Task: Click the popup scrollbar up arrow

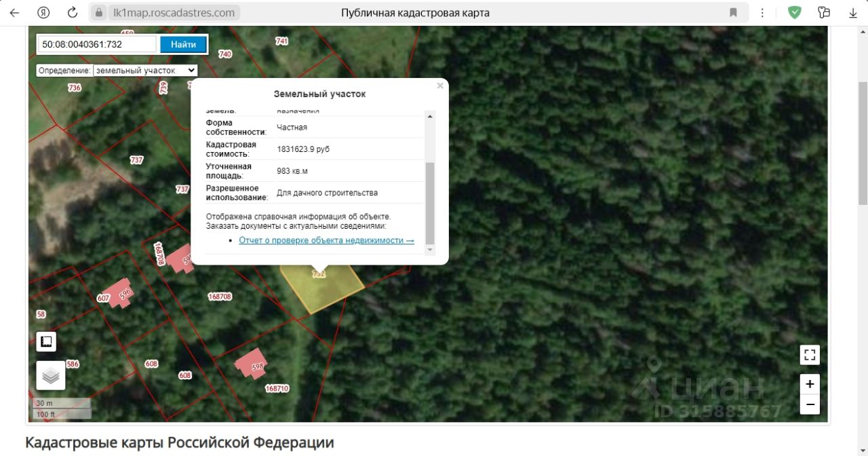Action: pyautogui.click(x=430, y=116)
